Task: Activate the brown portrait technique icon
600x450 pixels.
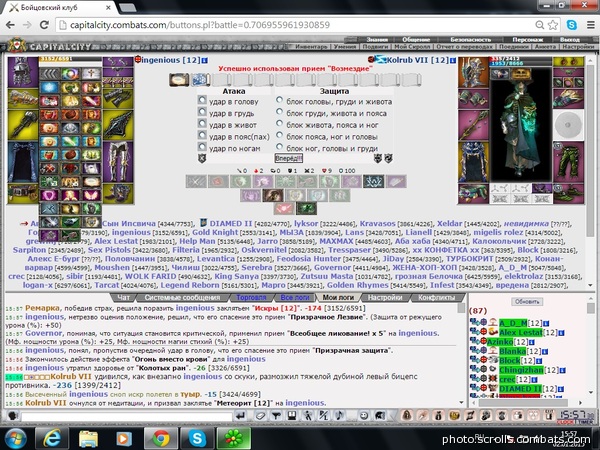Action: coord(273,195)
